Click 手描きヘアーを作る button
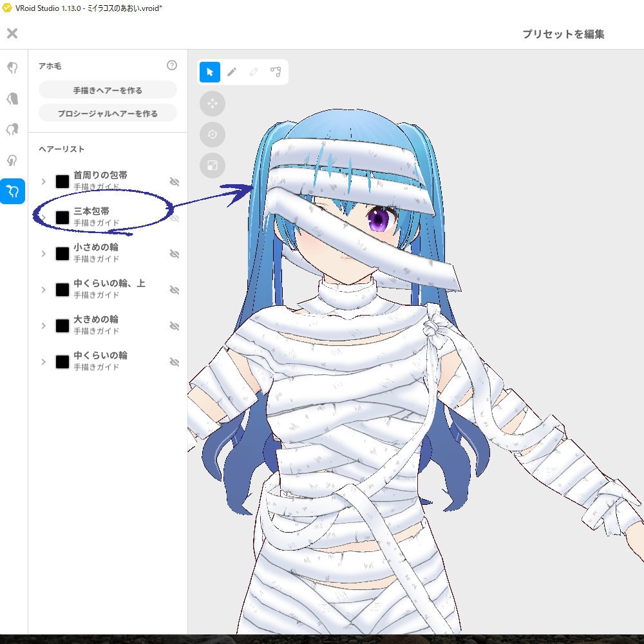 point(107,88)
